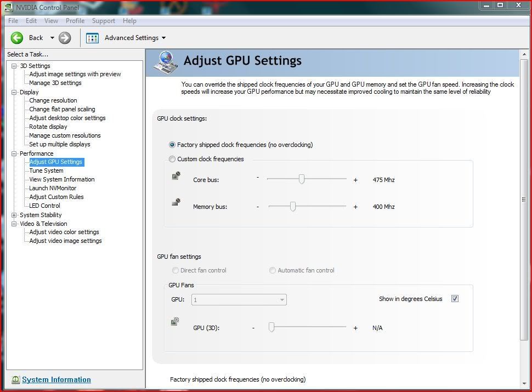Click the plus sign beside Memory bus slider

355,207
